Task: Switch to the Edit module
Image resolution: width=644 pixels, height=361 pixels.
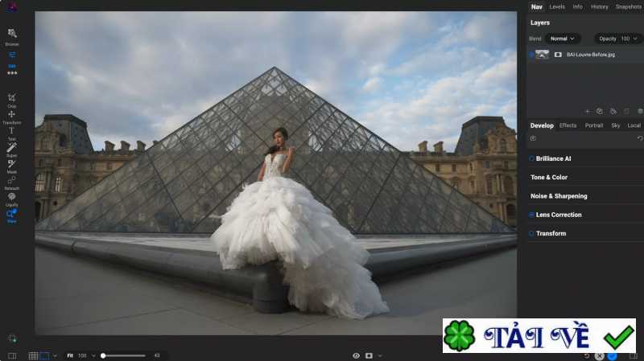Action: 12,59
